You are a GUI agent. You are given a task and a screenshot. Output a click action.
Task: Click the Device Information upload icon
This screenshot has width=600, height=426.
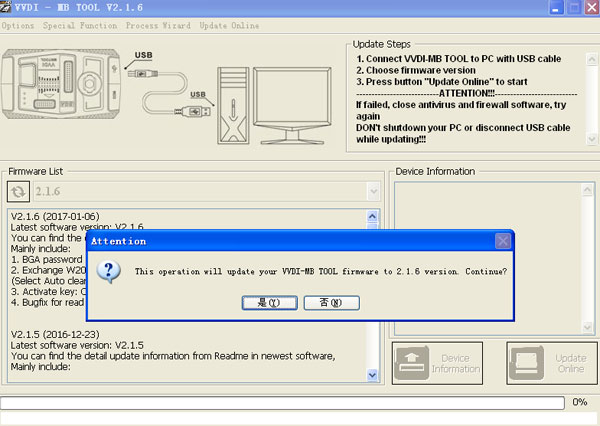tap(411, 363)
